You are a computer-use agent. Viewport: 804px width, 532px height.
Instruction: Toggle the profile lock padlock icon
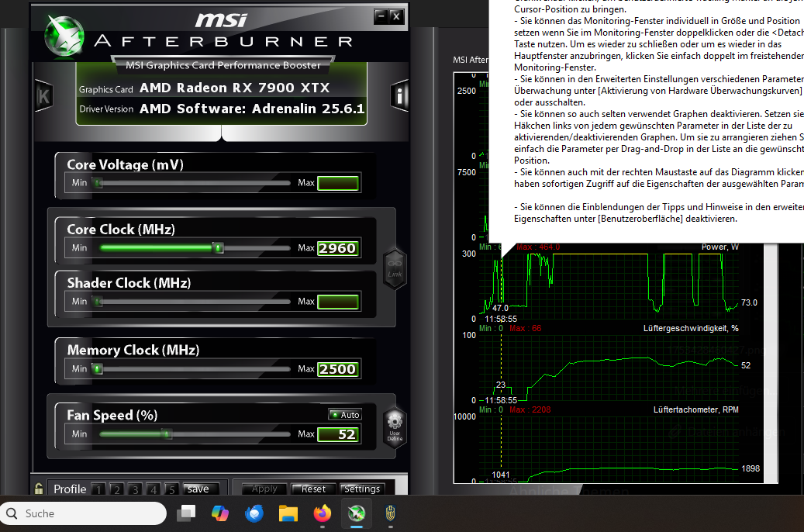[x=39, y=489]
